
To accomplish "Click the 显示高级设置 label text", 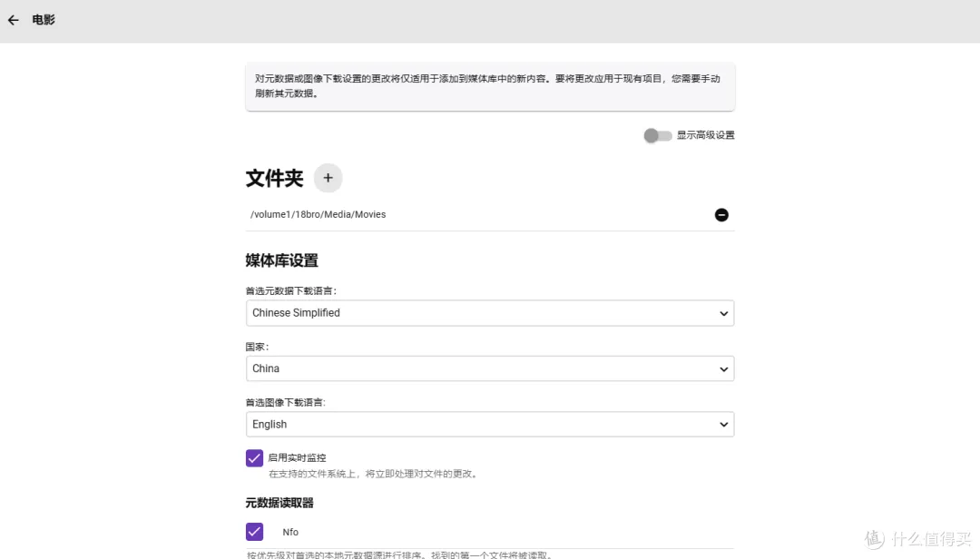I will pos(705,135).
